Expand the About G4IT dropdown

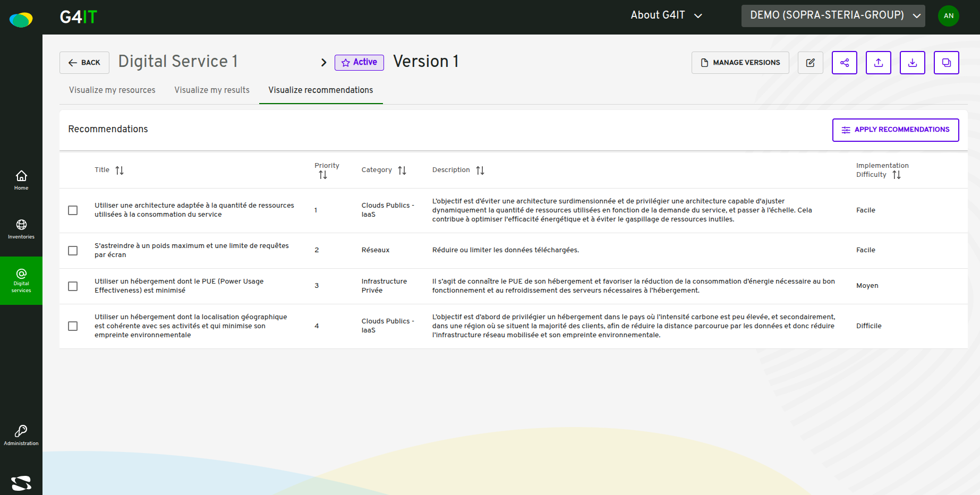point(666,15)
